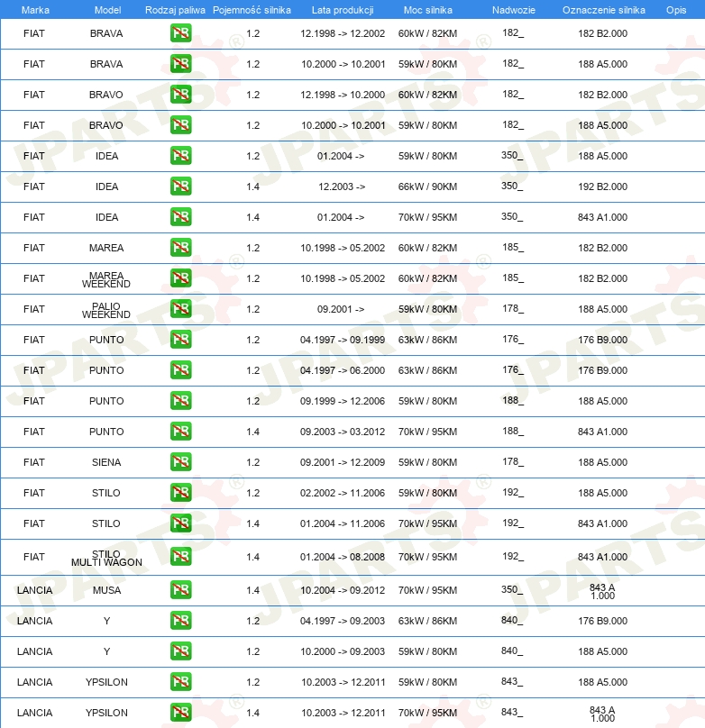Viewport: 705px width, 728px height.
Task: Click the Moc silnika column header
Action: click(427, 10)
